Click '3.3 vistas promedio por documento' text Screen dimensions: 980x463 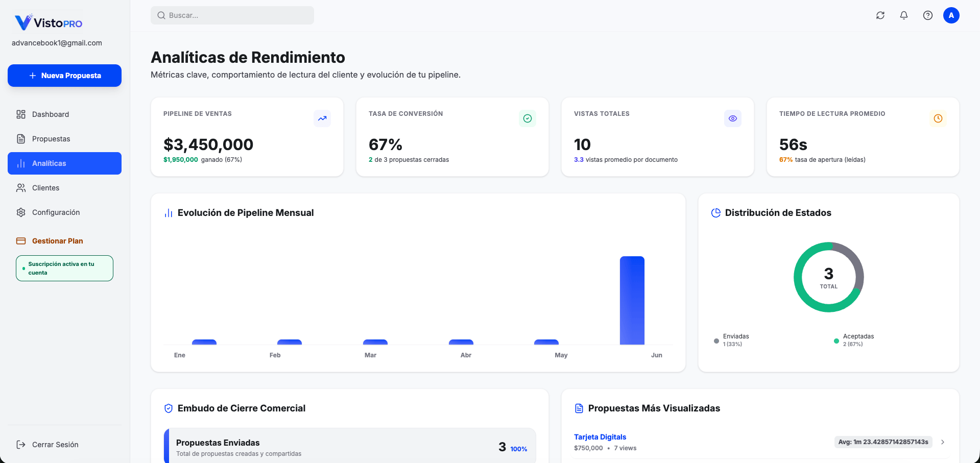pyautogui.click(x=626, y=160)
